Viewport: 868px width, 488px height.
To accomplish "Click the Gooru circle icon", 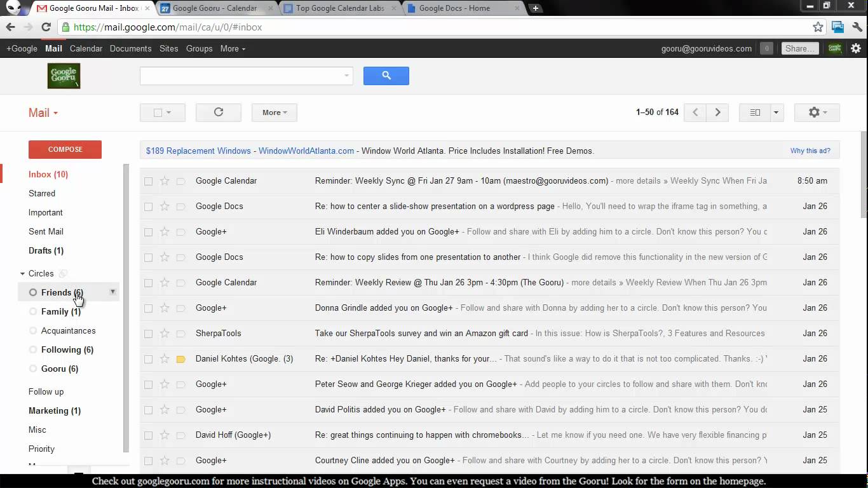I will 33,369.
